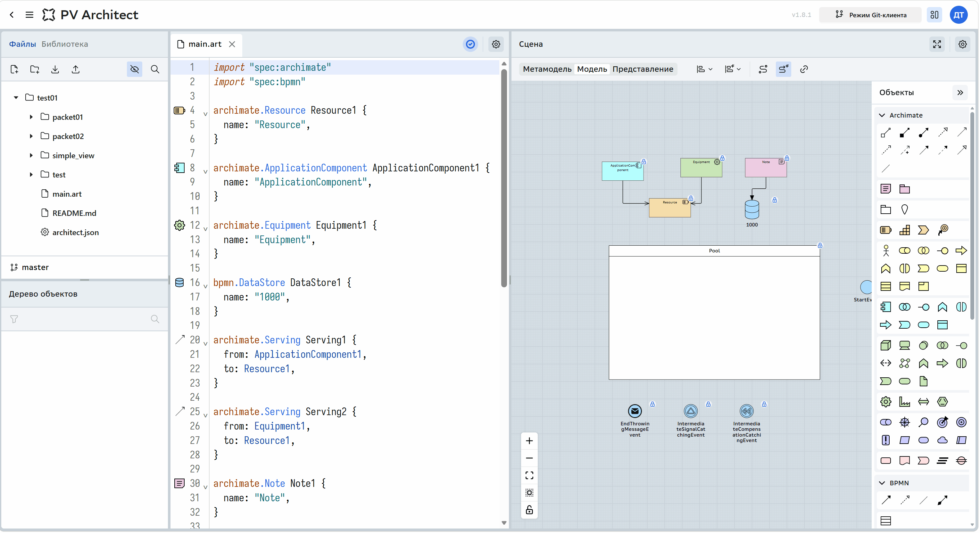
Task: Open main.art in the file tree
Action: click(x=67, y=194)
